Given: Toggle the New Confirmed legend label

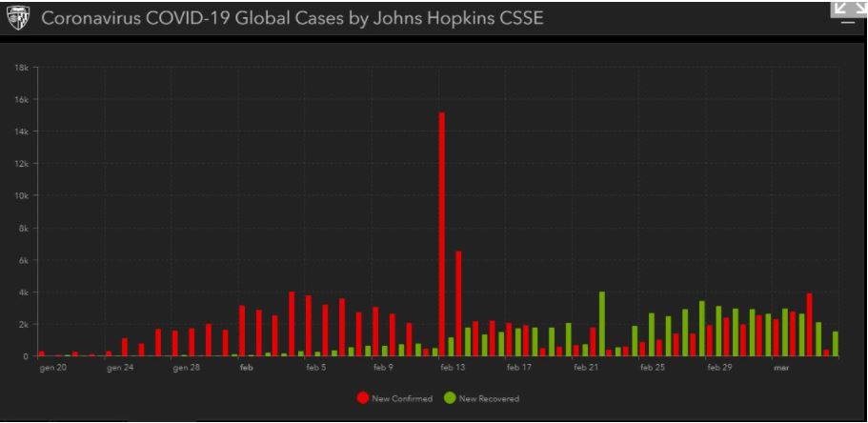Looking at the screenshot, I should tap(402, 398).
